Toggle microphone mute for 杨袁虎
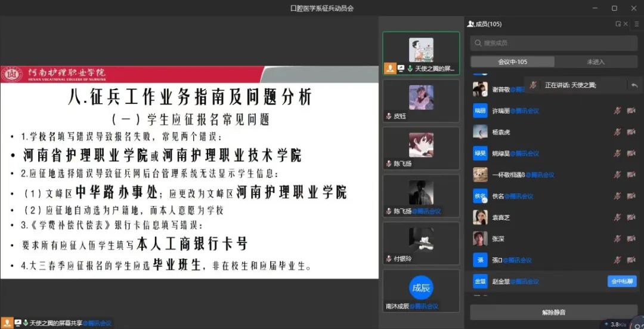The width and height of the screenshot is (644, 329). pyautogui.click(x=618, y=132)
